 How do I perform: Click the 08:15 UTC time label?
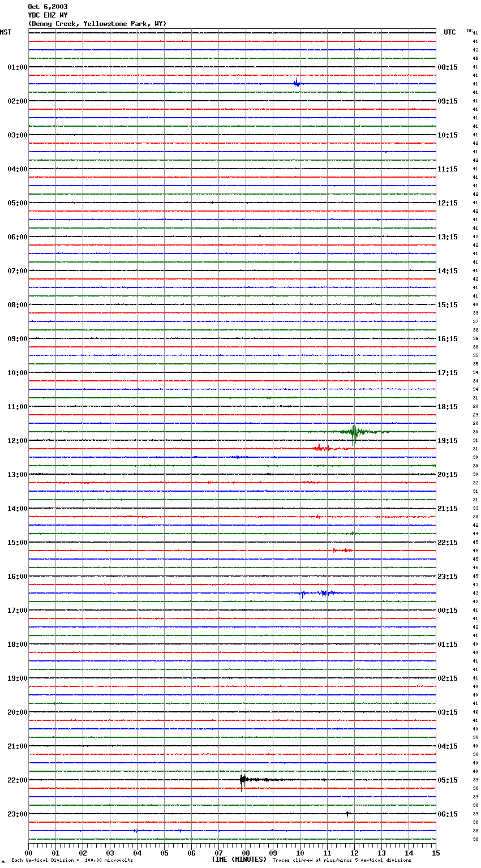[x=448, y=67]
